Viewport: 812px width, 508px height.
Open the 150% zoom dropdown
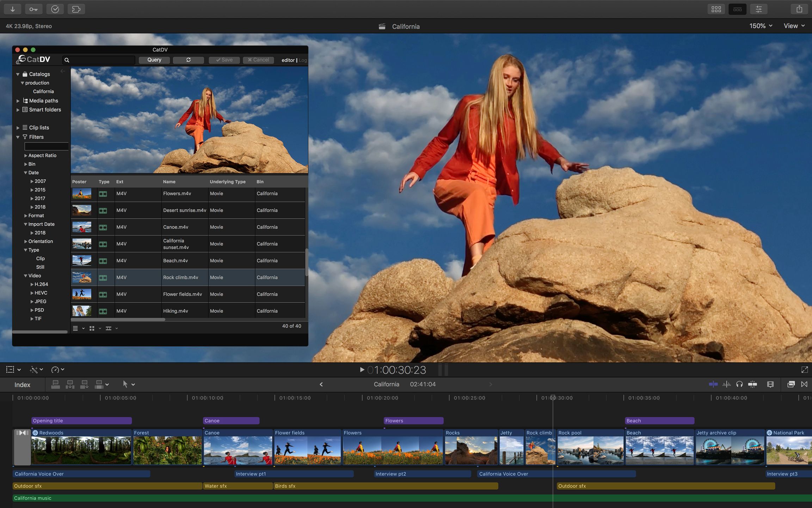760,26
